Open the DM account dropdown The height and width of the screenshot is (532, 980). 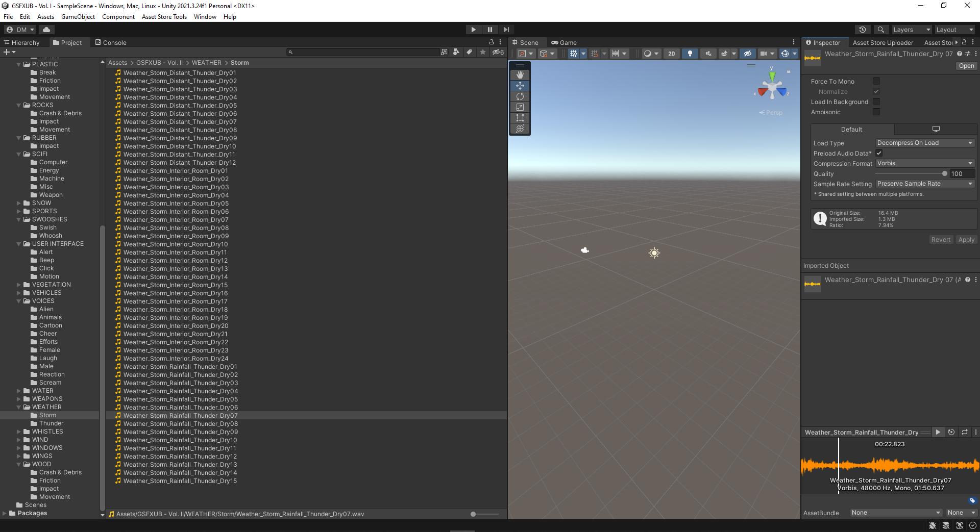[20, 30]
